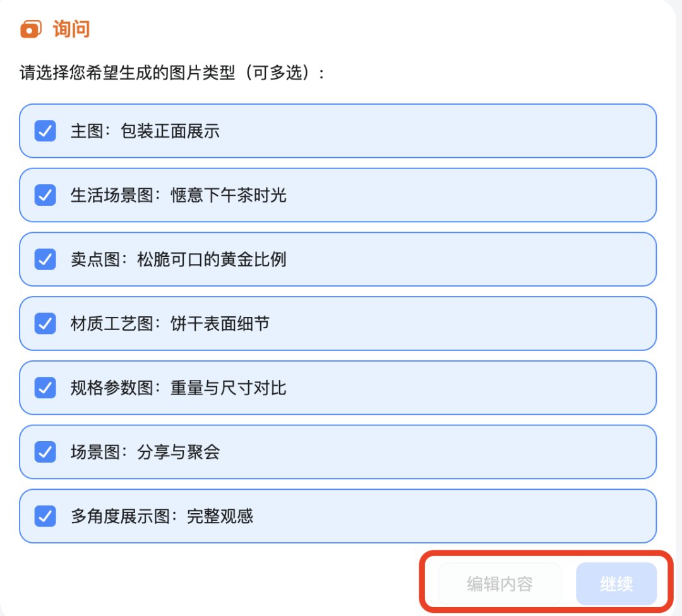Click the 编辑内容 button to edit content
The image size is (682, 616).
[500, 583]
